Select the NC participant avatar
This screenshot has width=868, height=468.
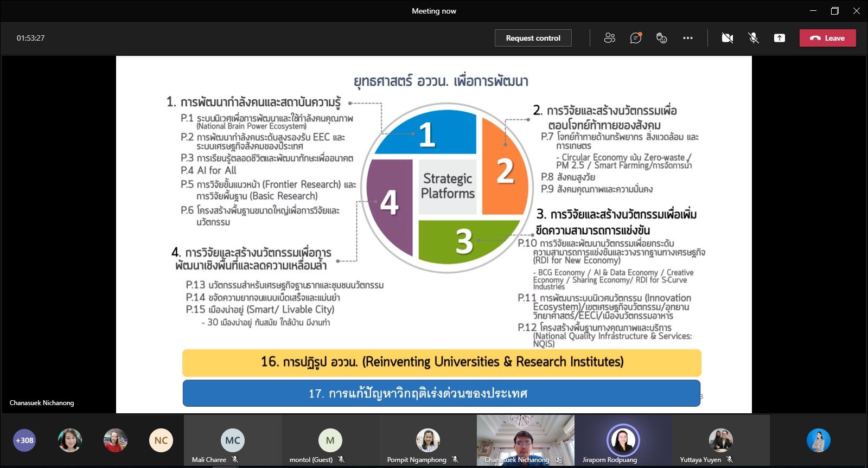pos(161,440)
